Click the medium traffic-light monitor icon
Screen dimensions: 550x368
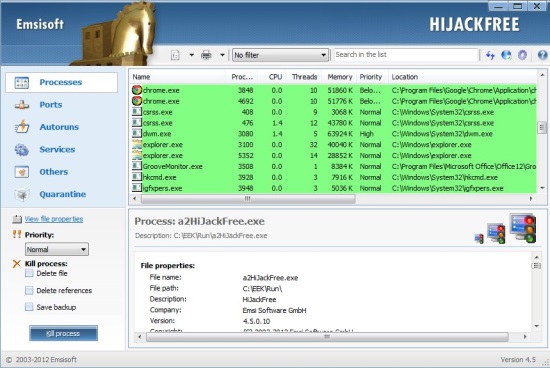click(496, 233)
